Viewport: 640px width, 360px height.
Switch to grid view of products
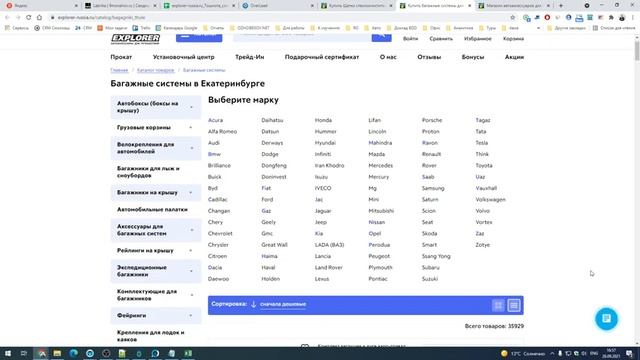pyautogui.click(x=498, y=305)
